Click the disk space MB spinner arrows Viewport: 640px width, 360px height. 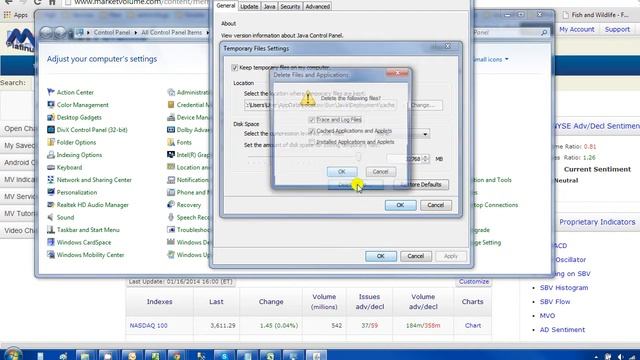425,159
